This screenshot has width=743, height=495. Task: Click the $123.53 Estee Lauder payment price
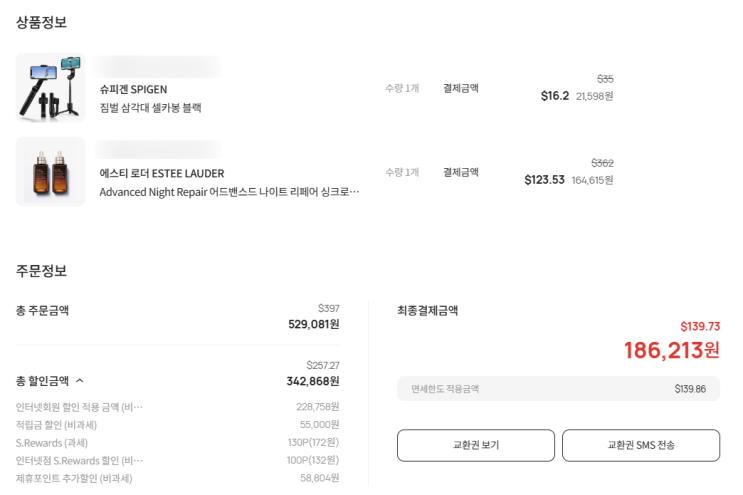coord(544,180)
